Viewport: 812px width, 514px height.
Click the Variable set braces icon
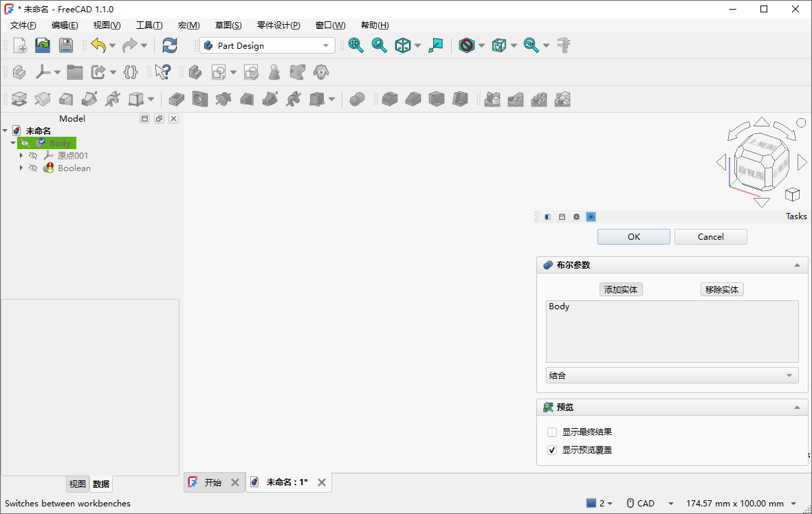(131, 72)
